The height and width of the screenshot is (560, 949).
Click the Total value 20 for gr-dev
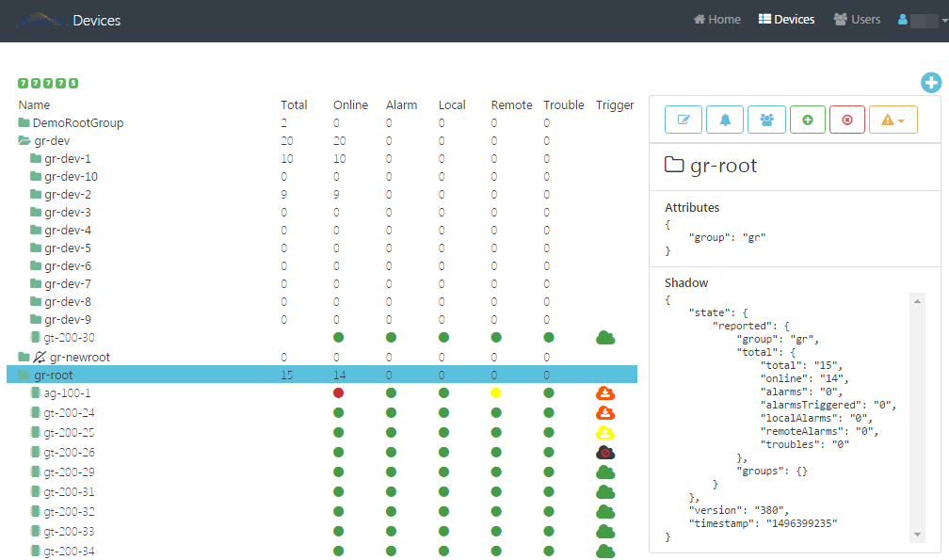pyautogui.click(x=287, y=141)
